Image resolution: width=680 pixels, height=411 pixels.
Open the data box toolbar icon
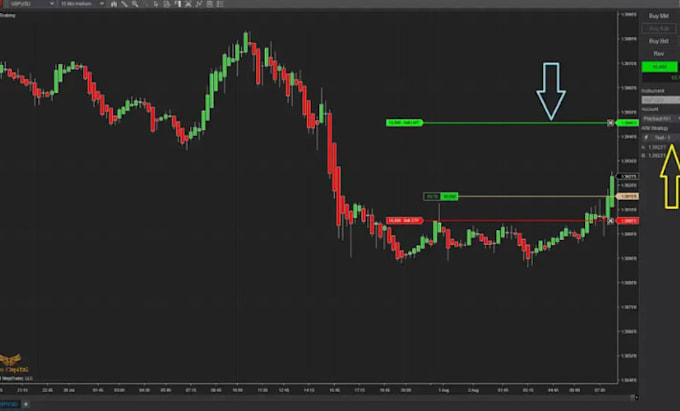[x=167, y=4]
